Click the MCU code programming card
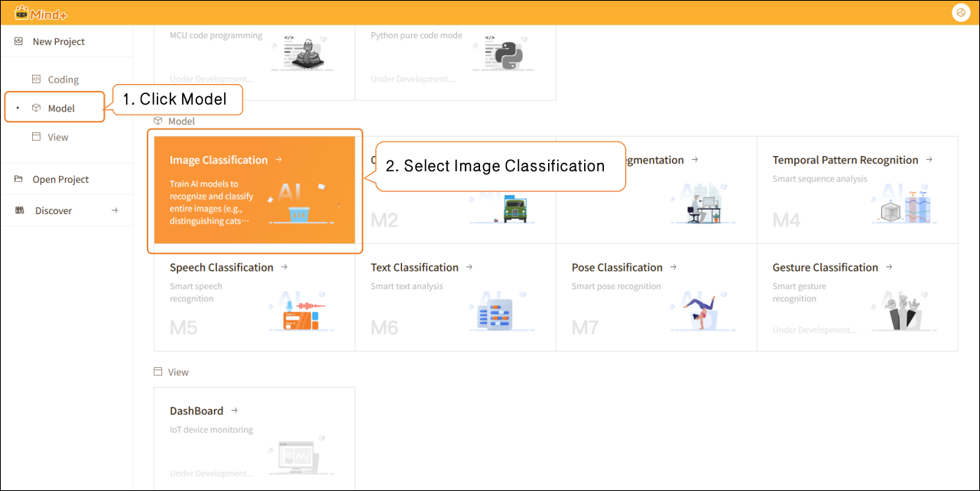 [x=254, y=61]
